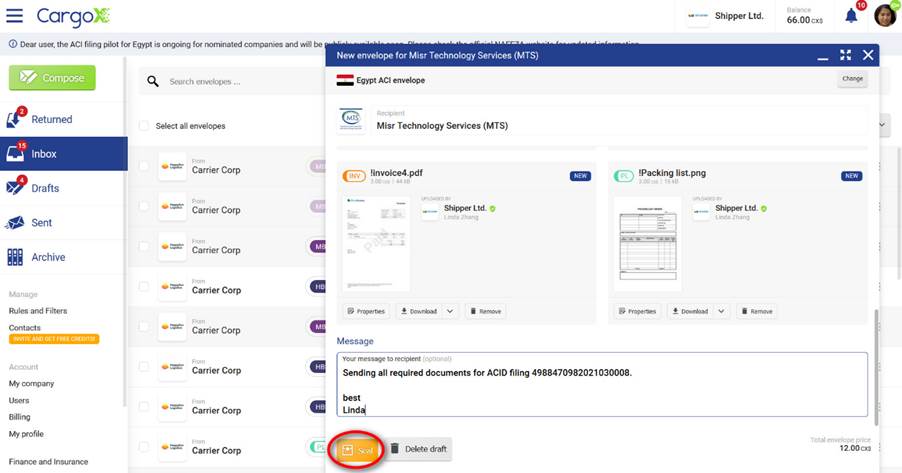902x473 pixels.
Task: Open Billing page
Action: [x=20, y=417]
